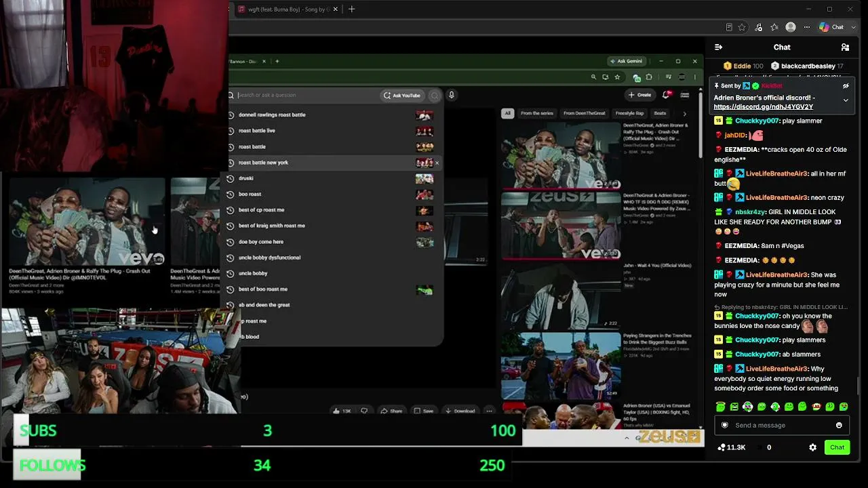Open the Edge profile avatar
This screenshot has width=868, height=488.
pyautogui.click(x=790, y=27)
